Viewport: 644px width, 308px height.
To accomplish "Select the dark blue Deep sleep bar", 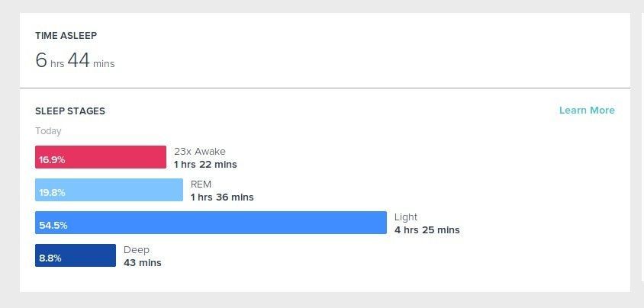I will coord(76,255).
